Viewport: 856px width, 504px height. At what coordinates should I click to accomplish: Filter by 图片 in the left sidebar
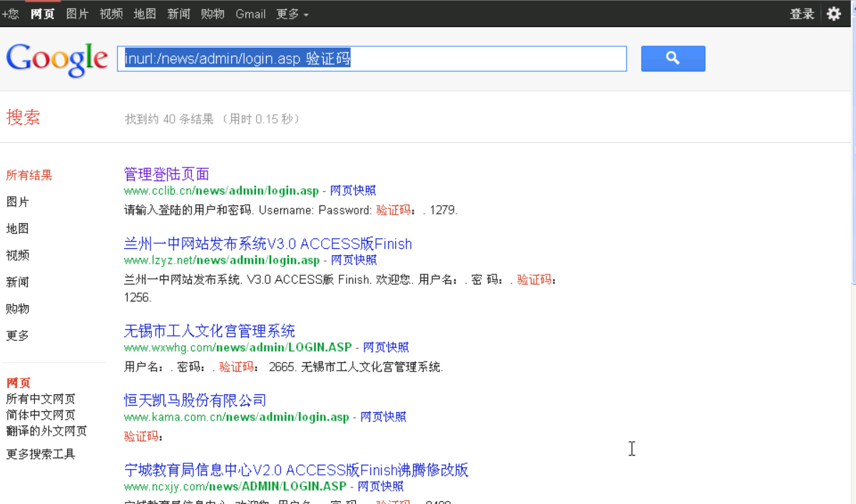(18, 202)
